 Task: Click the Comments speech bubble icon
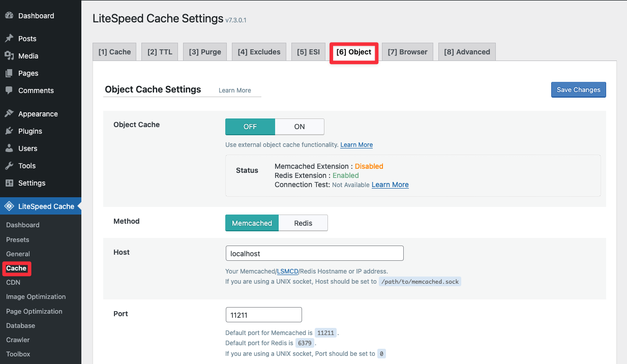pos(9,90)
